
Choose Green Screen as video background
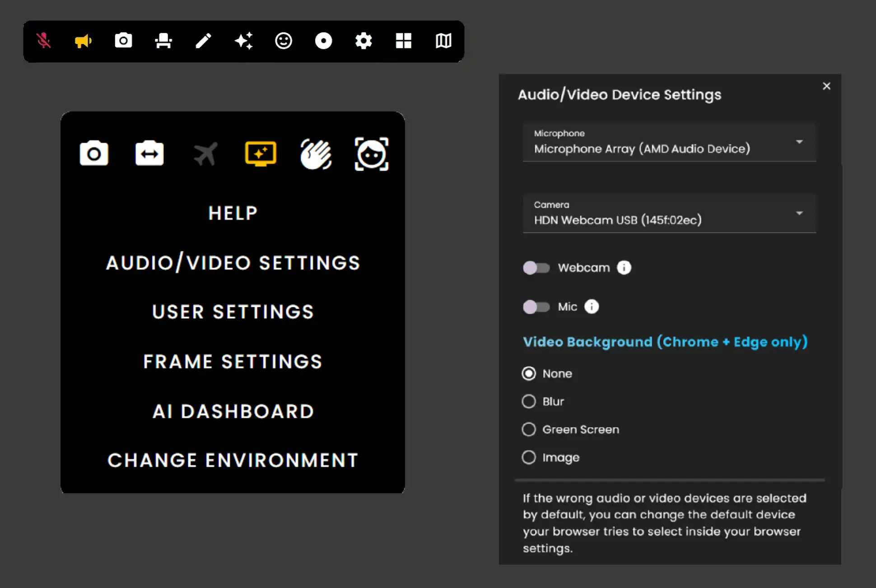(528, 429)
